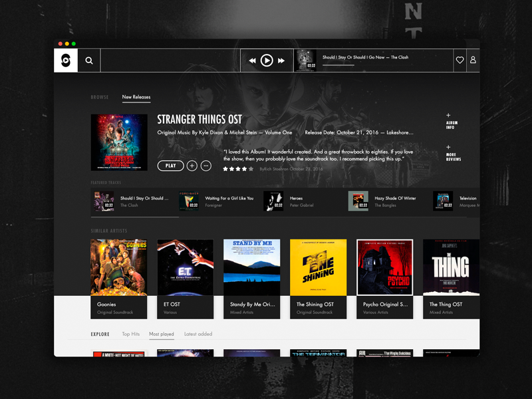Favorite the current track with the heart icon
Viewport: 532px width, 399px height.
click(460, 60)
